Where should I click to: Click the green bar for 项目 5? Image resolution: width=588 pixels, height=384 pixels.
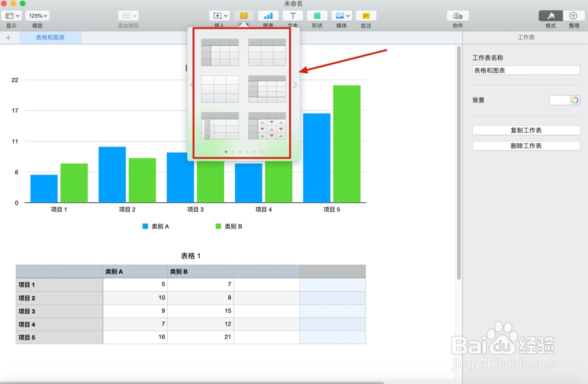pyautogui.click(x=347, y=144)
